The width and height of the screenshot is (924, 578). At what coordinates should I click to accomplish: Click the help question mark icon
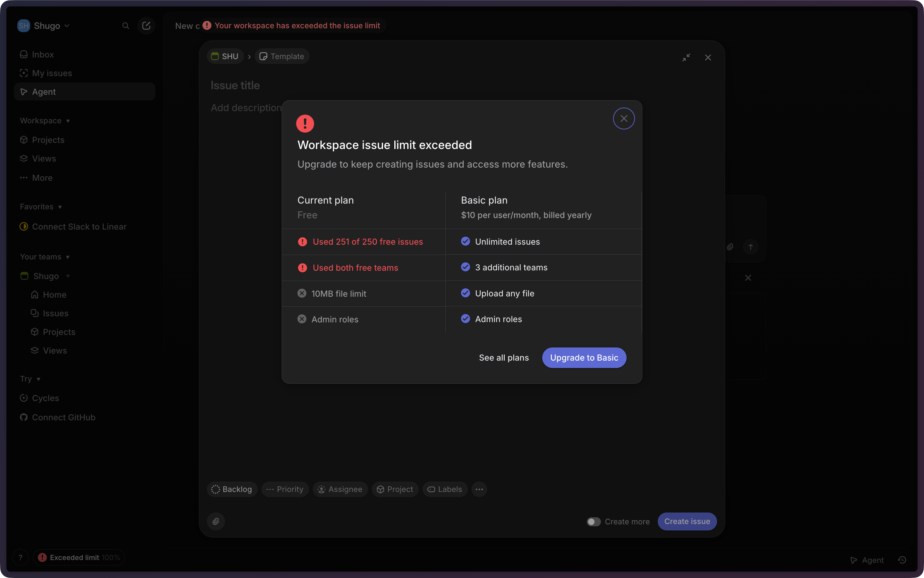tap(21, 557)
